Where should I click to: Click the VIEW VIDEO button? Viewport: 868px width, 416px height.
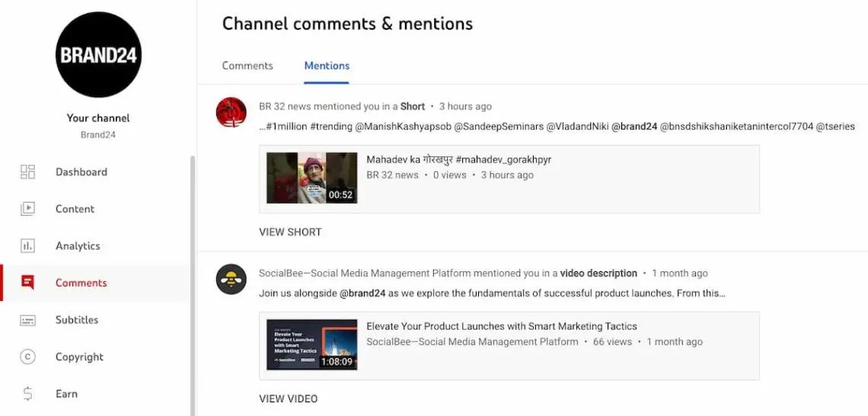coord(289,398)
